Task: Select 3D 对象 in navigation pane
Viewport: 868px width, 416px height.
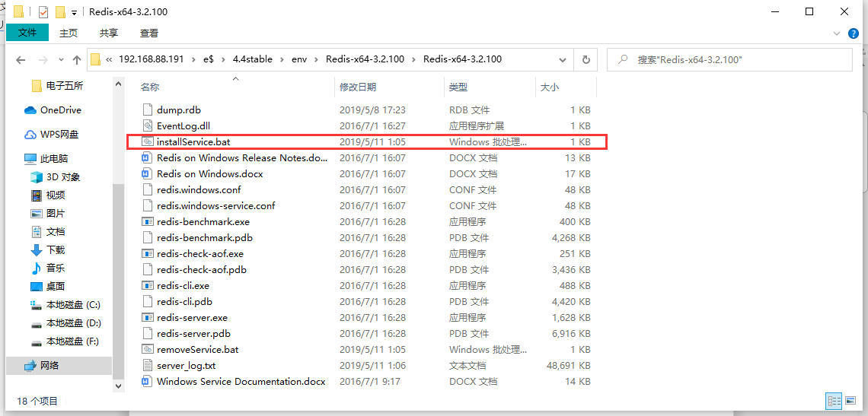Action: tap(56, 177)
